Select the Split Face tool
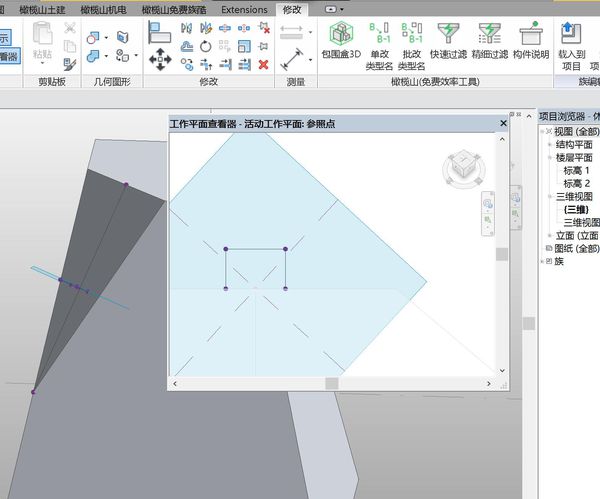 pyautogui.click(x=122, y=37)
